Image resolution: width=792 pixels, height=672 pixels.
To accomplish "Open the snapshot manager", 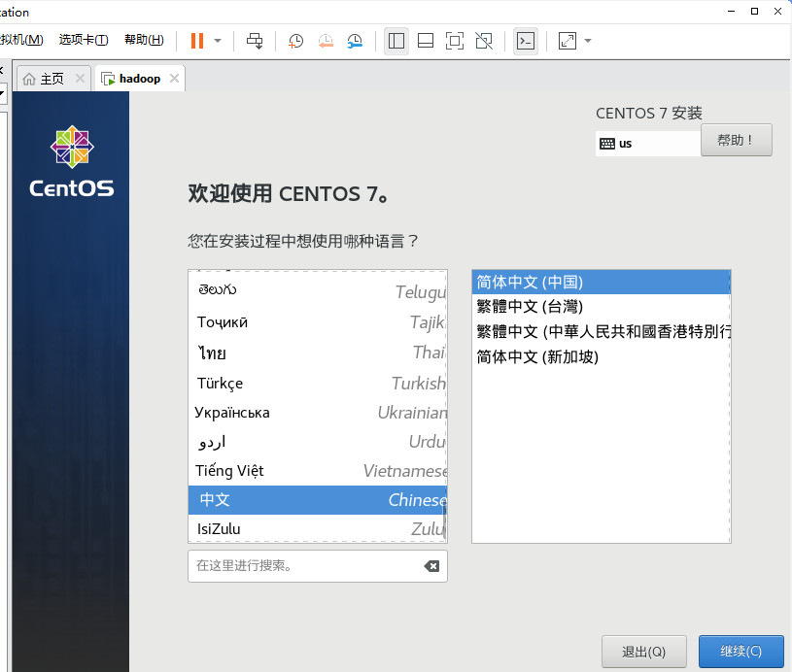I will [x=355, y=41].
